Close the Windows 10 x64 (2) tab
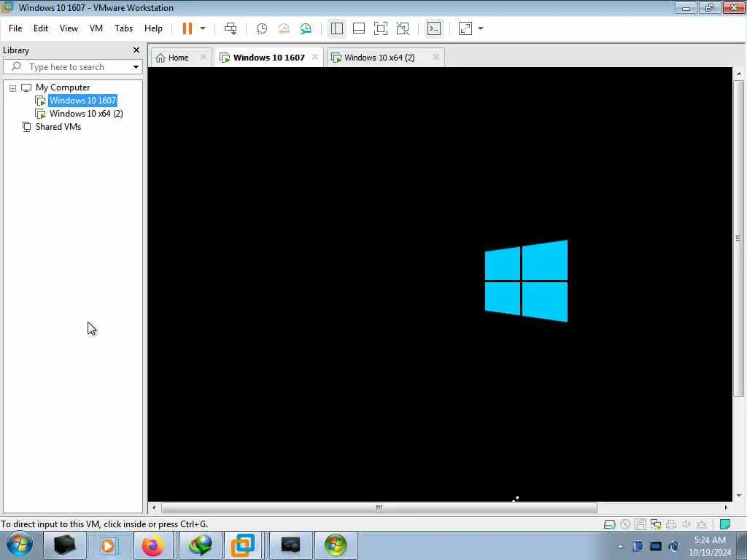Image resolution: width=747 pixels, height=560 pixels. click(x=436, y=57)
